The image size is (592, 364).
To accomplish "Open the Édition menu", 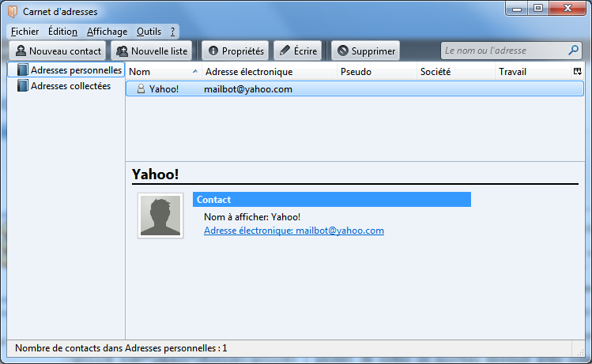I will pyautogui.click(x=62, y=32).
